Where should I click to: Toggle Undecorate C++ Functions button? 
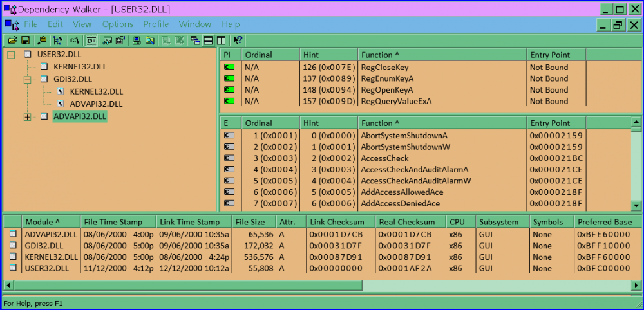click(91, 41)
